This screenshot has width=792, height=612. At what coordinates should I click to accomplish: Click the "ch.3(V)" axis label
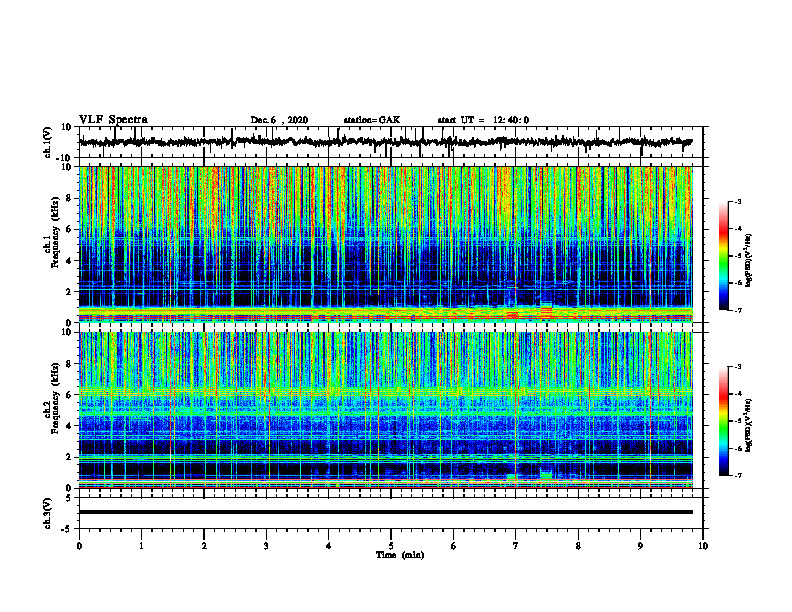48,513
